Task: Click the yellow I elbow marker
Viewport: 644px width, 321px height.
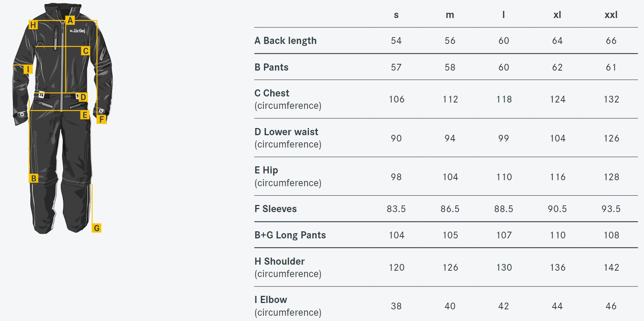Action: click(x=28, y=69)
